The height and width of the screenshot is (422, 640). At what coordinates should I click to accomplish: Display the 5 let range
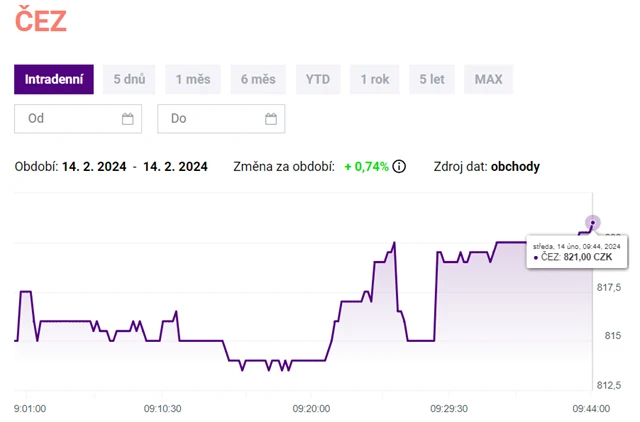[432, 79]
